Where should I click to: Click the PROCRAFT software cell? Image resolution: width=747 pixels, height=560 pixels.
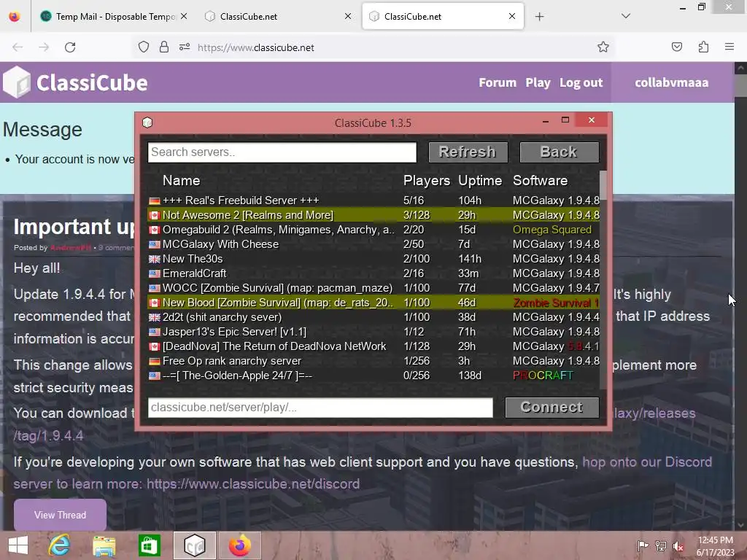click(543, 376)
